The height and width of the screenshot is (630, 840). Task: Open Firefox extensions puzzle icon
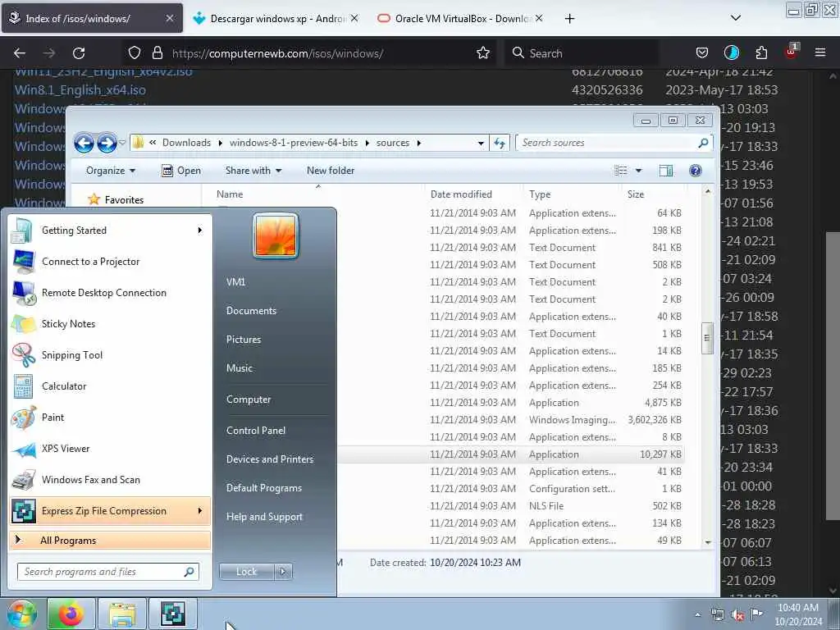pyautogui.click(x=761, y=52)
